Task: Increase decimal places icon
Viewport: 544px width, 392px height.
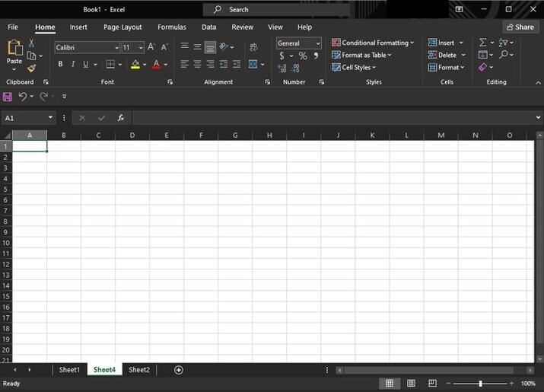Action: (282, 68)
